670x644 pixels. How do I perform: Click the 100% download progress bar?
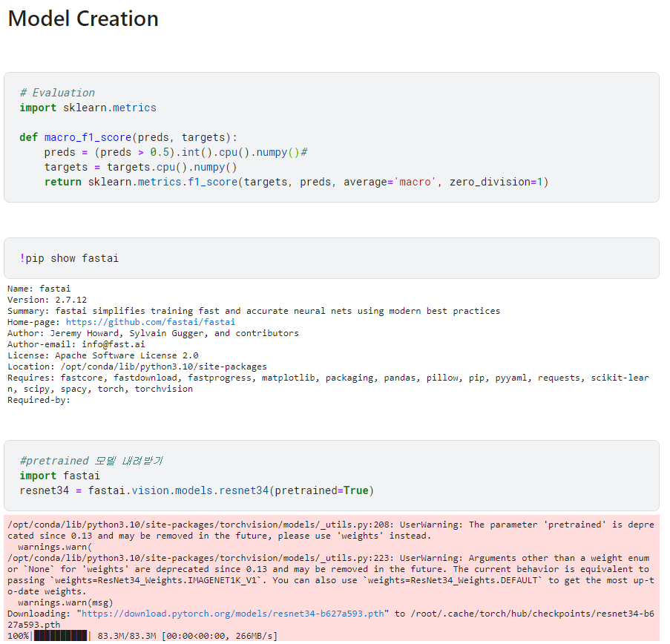pos(61,636)
